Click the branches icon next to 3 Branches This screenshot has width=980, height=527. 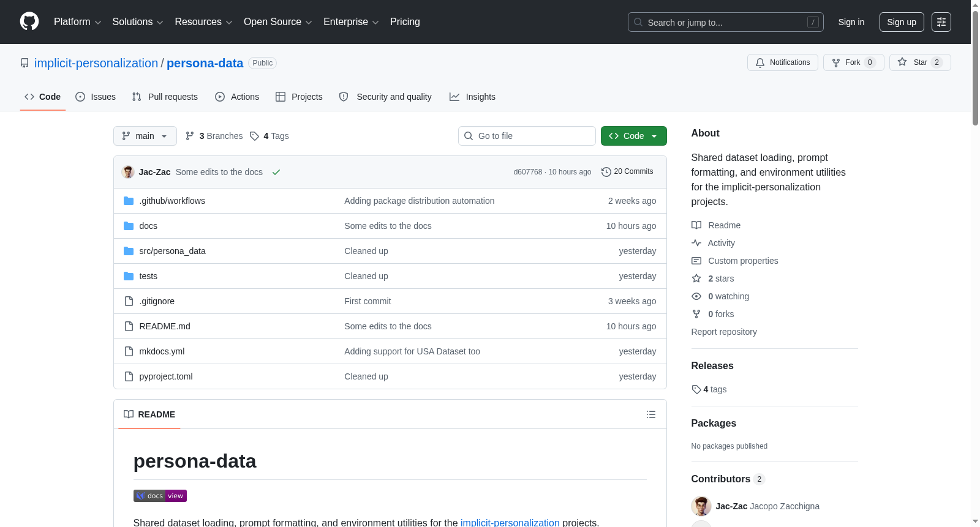tap(190, 136)
